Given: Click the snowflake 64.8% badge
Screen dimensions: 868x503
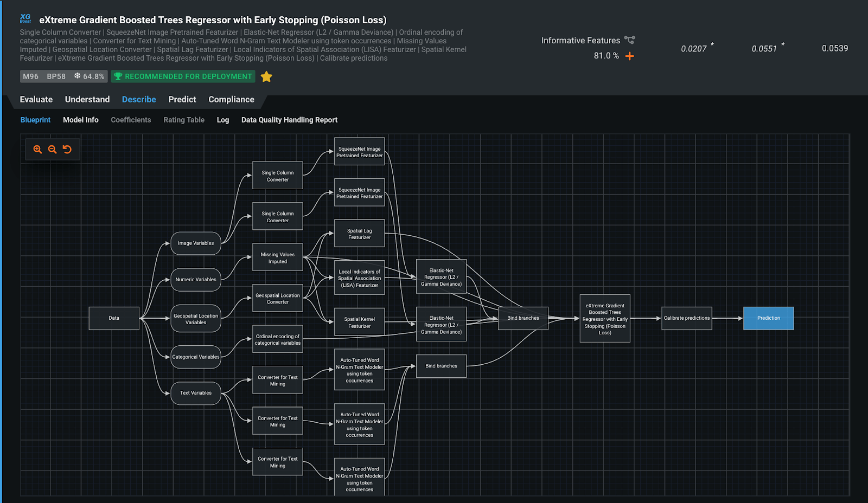Looking at the screenshot, I should coord(90,76).
